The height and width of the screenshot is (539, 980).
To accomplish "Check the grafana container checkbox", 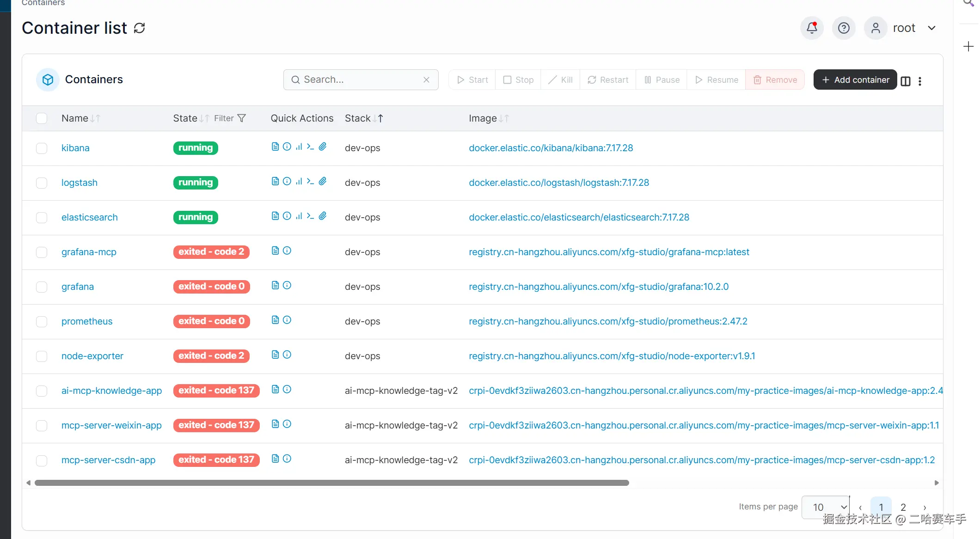I will (x=42, y=287).
